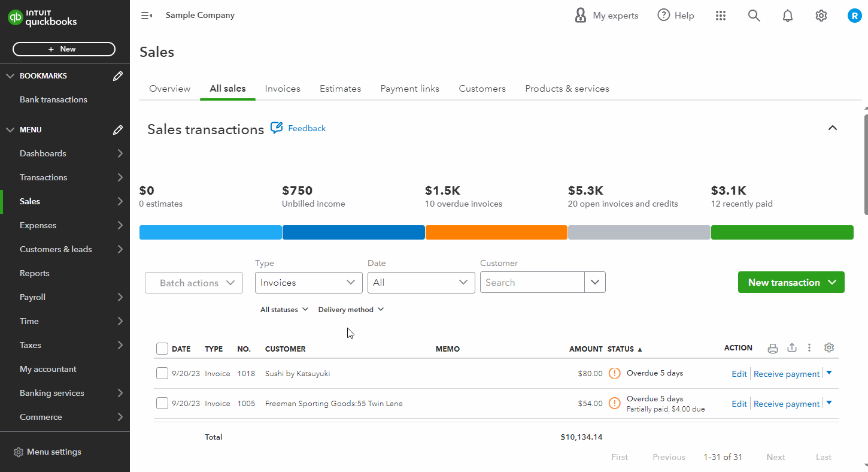The width and height of the screenshot is (868, 472).
Task: Switch to the Estimates tab
Action: tap(340, 89)
